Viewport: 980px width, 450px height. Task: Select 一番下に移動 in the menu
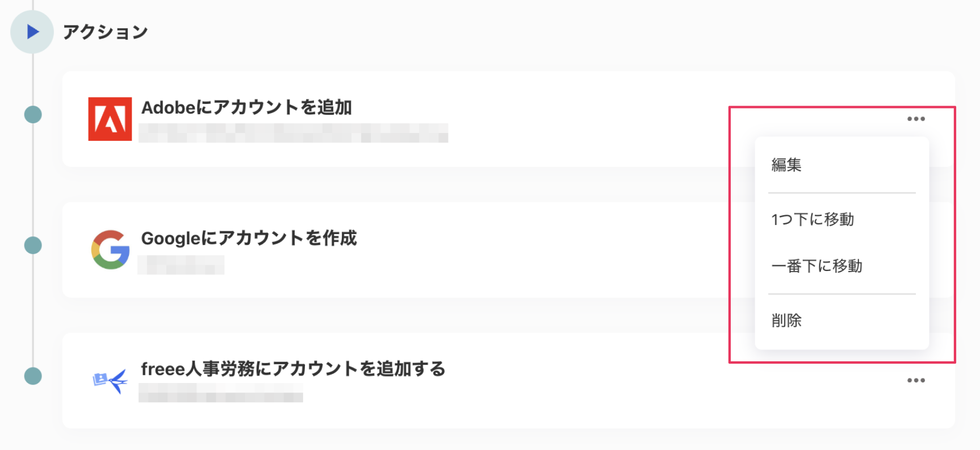(818, 265)
